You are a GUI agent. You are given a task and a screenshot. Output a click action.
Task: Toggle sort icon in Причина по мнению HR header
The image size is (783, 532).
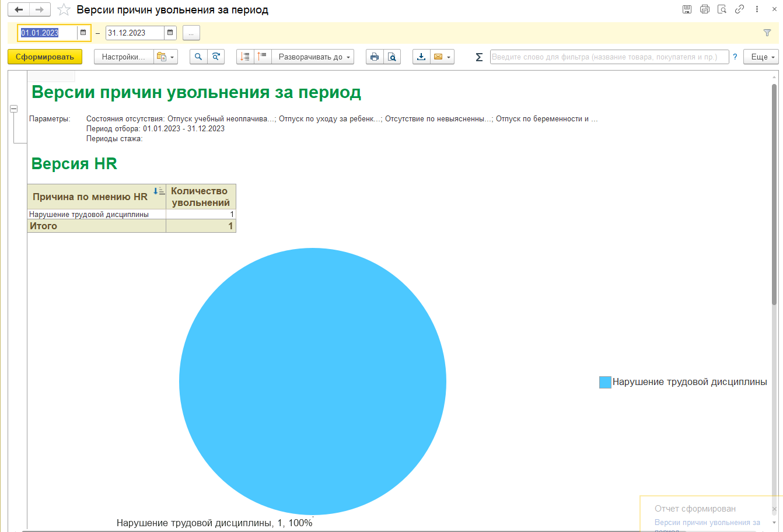pyautogui.click(x=159, y=191)
